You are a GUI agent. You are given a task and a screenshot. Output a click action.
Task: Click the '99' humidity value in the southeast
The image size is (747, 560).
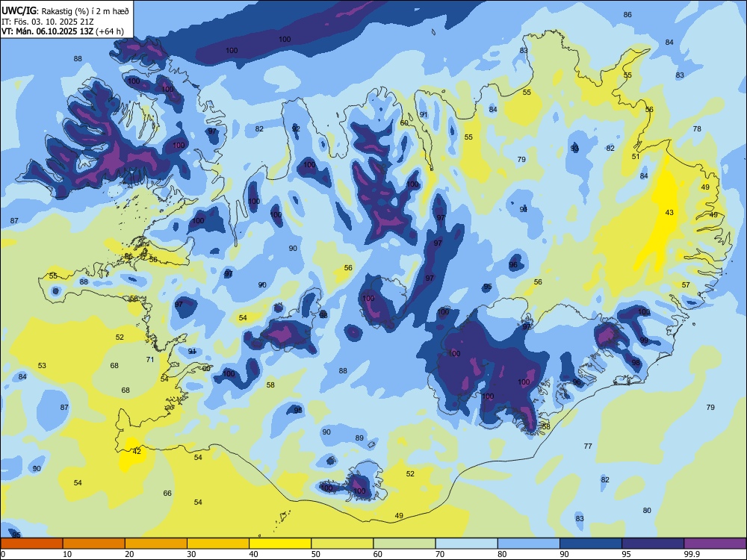644,340
